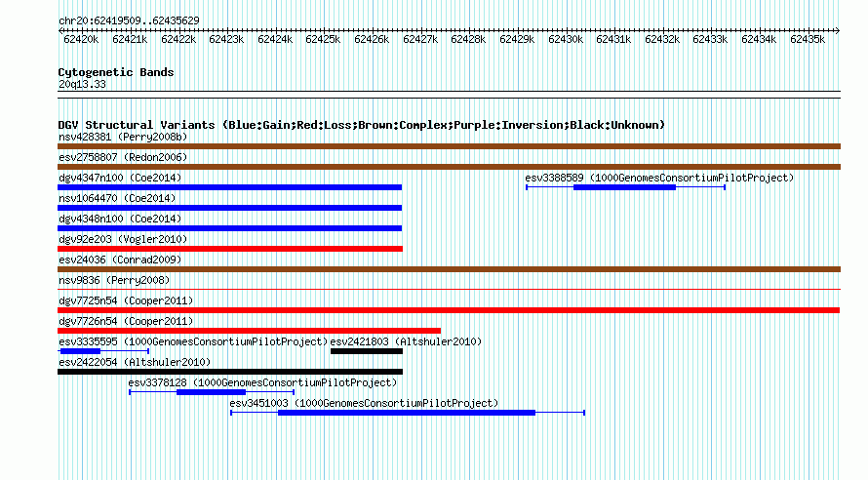The height and width of the screenshot is (480, 868).
Task: Open the esv3335595 variant label
Action: [x=193, y=341]
